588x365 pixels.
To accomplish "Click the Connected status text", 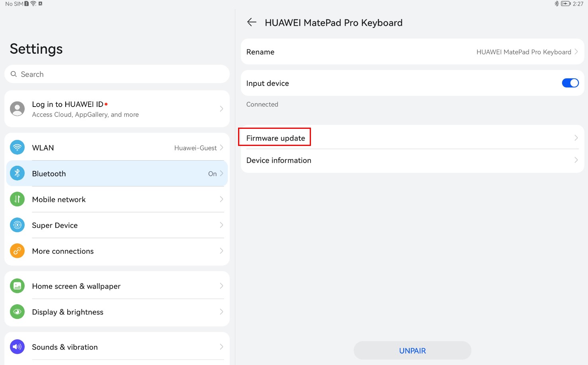I will [x=262, y=104].
